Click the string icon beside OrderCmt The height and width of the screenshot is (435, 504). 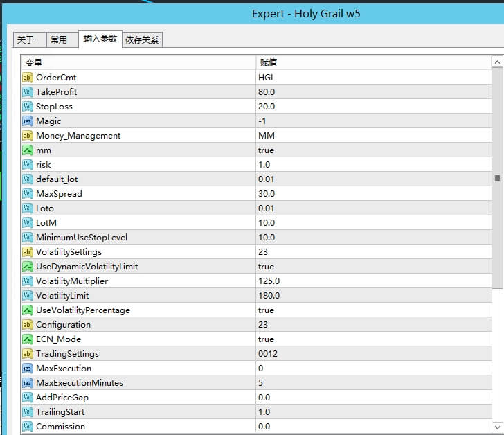click(28, 78)
